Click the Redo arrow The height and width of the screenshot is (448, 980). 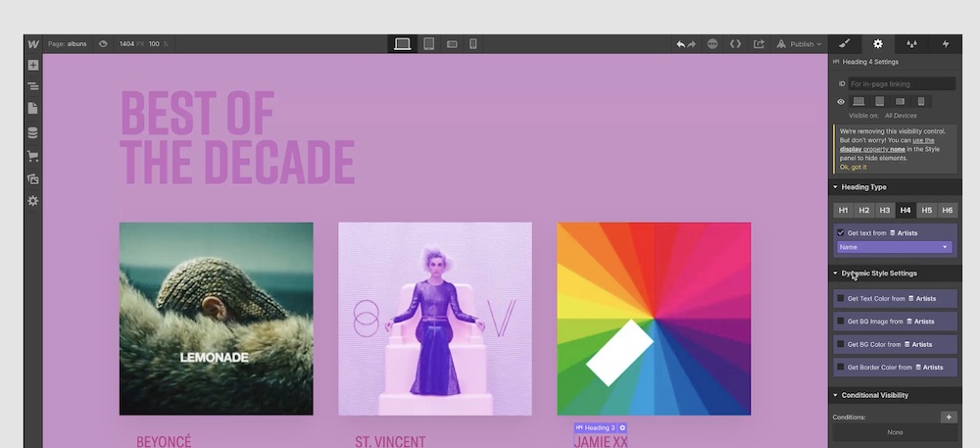tap(692, 44)
